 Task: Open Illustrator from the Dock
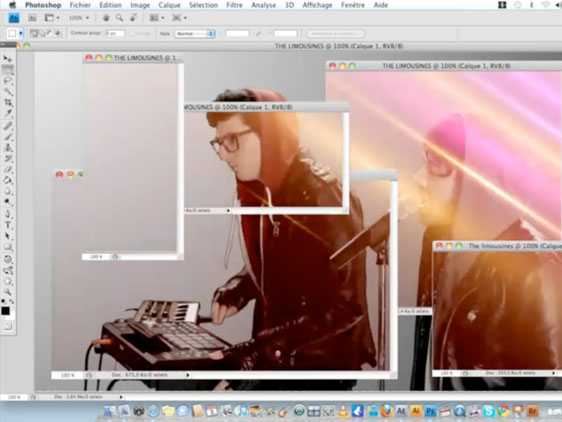click(x=415, y=411)
